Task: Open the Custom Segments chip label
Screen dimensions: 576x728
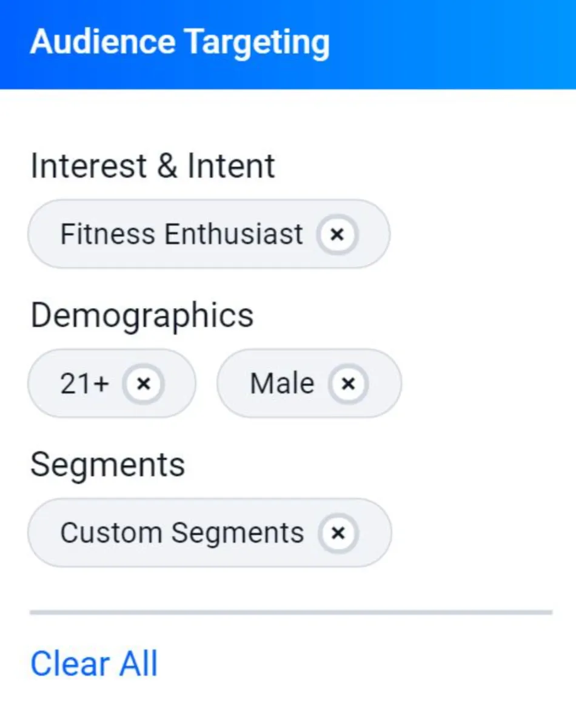Action: [182, 533]
